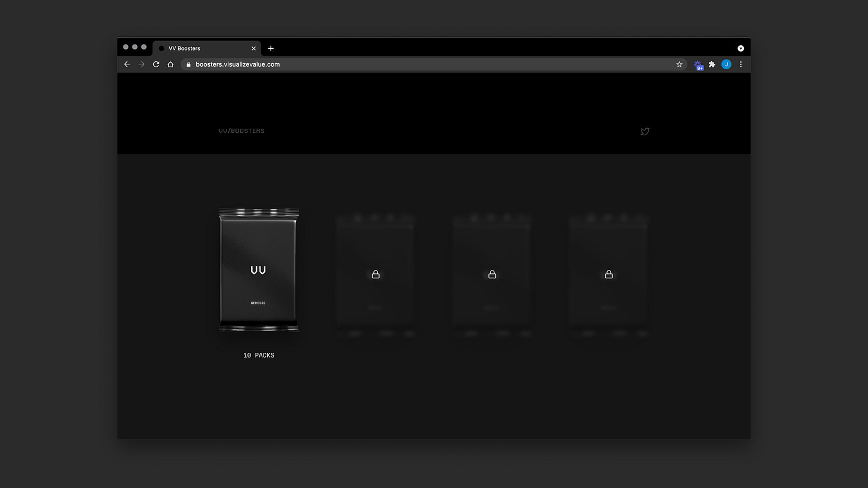Open the J profile avatar
This screenshot has height=488, width=868.
726,64
